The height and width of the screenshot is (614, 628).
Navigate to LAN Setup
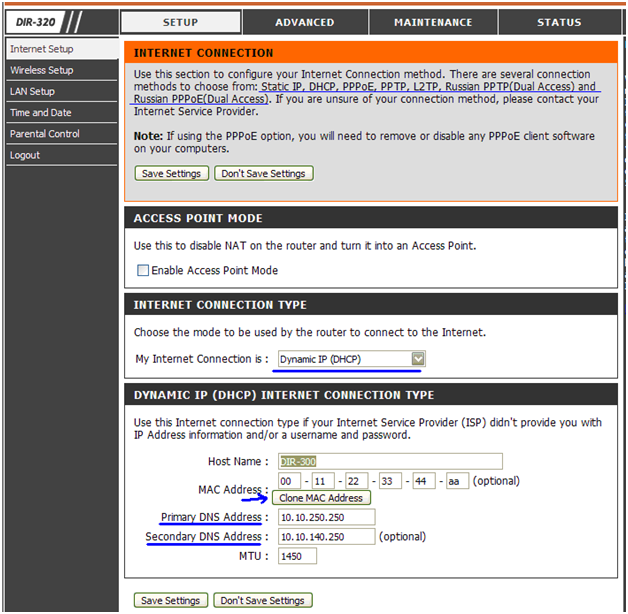(32, 91)
